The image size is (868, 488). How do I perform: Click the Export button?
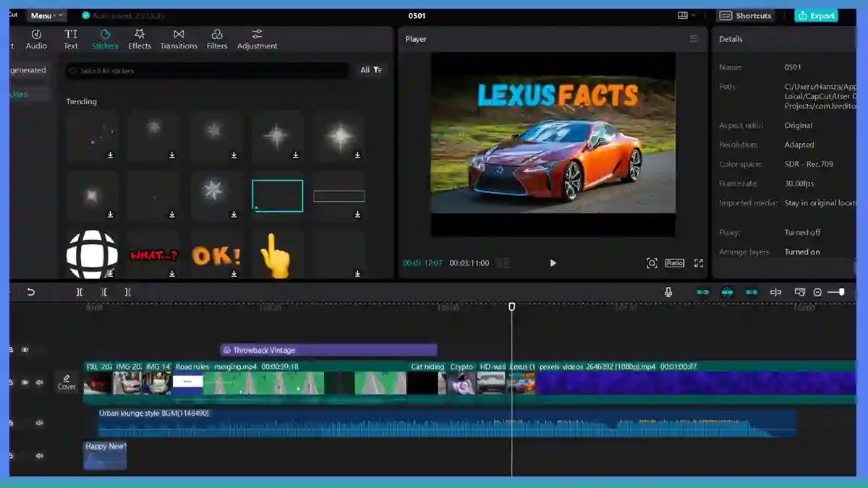point(816,15)
